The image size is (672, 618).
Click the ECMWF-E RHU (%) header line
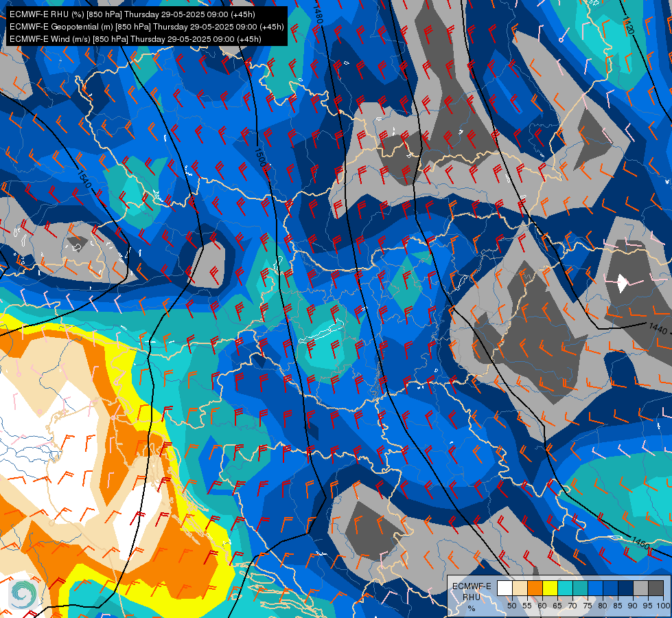click(x=132, y=14)
